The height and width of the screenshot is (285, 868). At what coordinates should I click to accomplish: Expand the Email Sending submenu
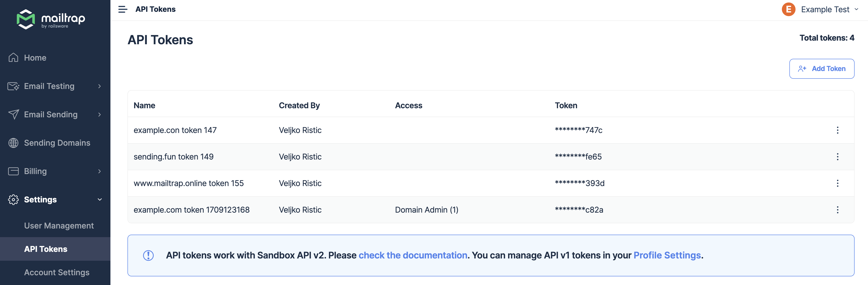(99, 115)
